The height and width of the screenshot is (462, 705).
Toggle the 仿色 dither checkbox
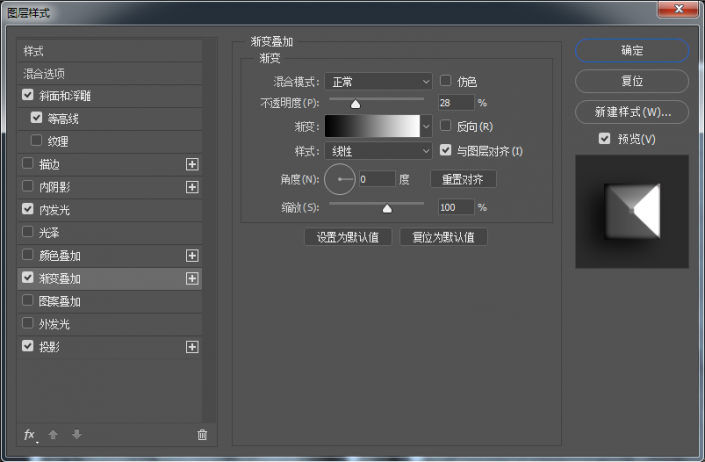point(446,80)
